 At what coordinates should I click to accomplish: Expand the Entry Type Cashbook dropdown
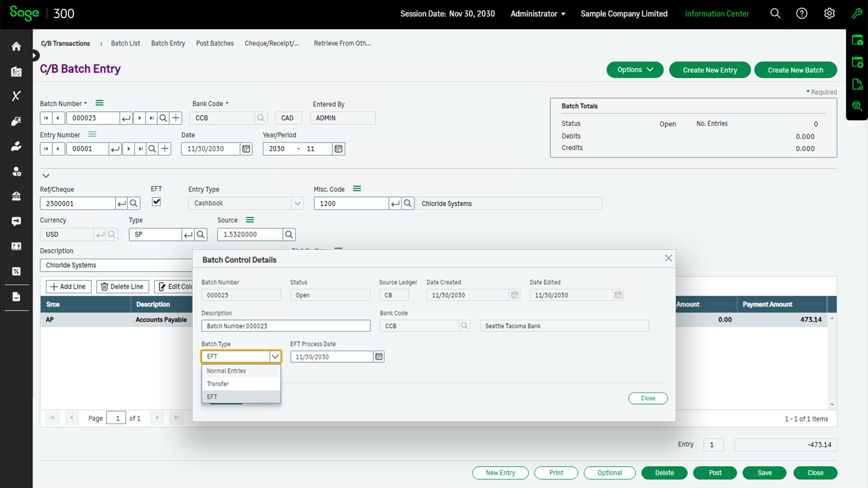pos(297,203)
